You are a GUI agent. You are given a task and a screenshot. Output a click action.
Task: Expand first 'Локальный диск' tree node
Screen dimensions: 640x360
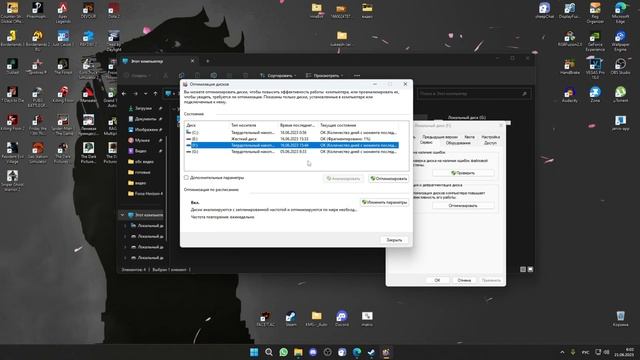125,225
